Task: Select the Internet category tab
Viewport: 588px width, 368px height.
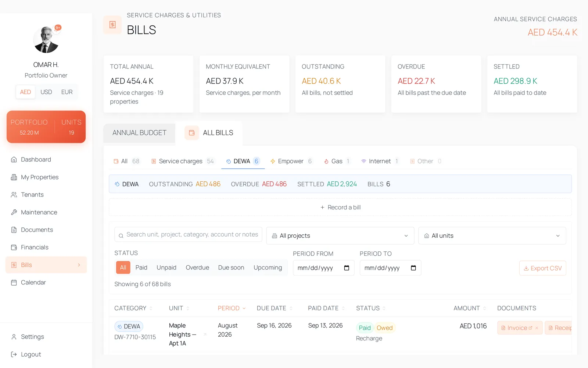Action: pyautogui.click(x=380, y=161)
